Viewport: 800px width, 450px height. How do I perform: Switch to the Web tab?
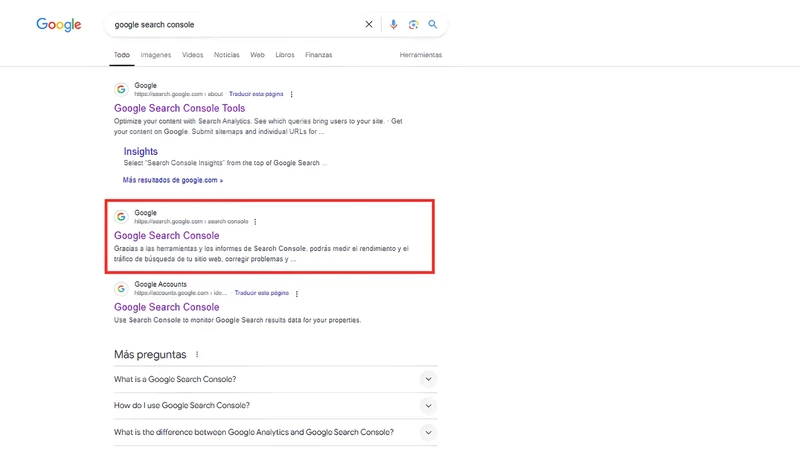coord(257,55)
